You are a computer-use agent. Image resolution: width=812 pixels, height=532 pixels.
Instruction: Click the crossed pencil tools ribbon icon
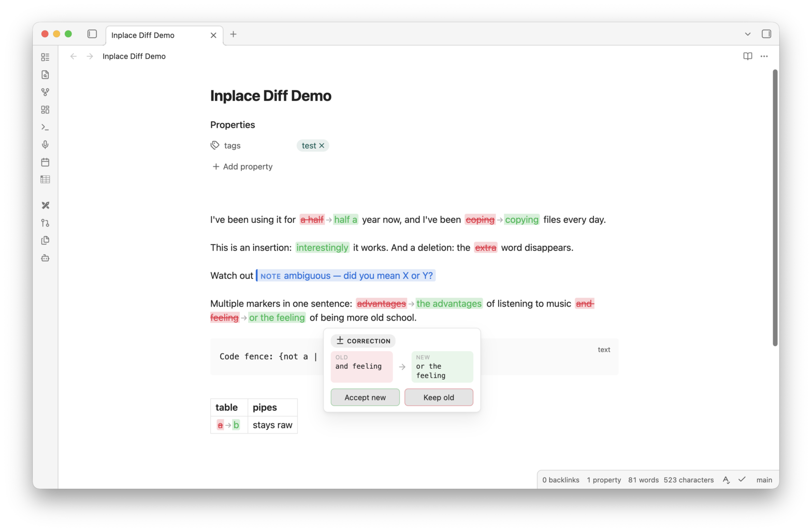point(45,205)
